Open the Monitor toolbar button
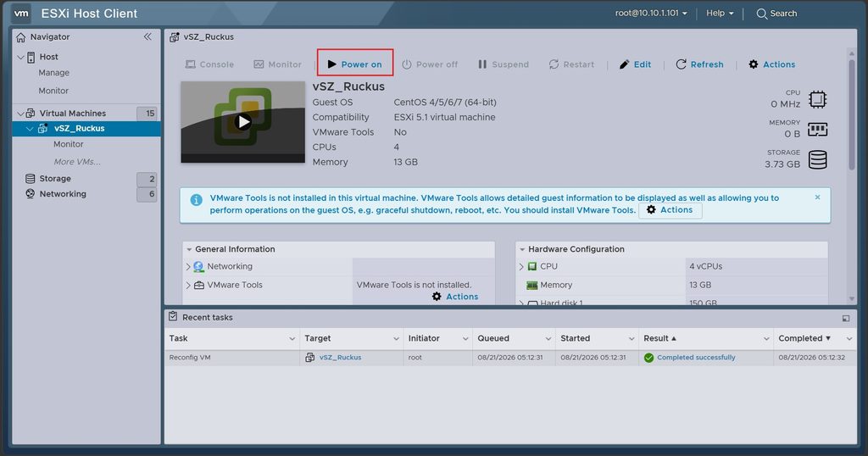The image size is (868, 456). [x=277, y=64]
